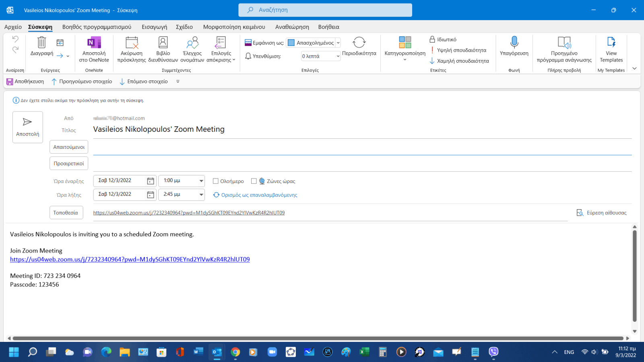644x362 pixels.
Task: Click the Delete (Διαγραφή) trash icon
Action: (x=41, y=42)
